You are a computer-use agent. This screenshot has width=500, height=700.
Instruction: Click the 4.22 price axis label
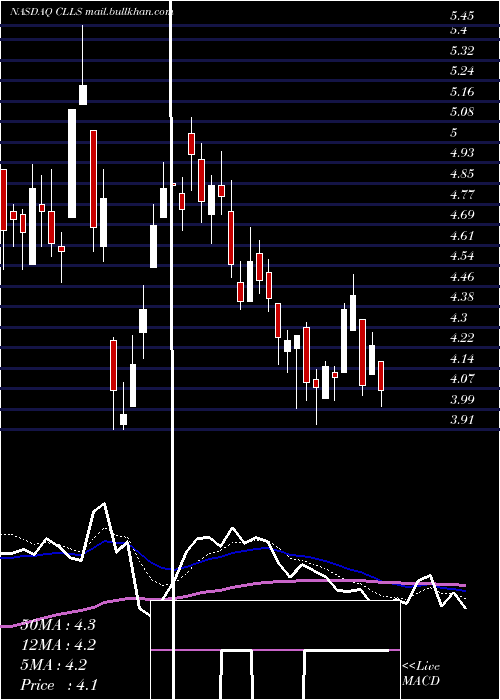(x=462, y=338)
